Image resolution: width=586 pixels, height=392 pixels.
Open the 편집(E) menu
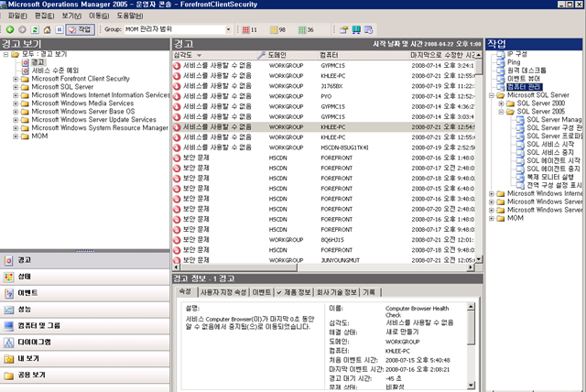(45, 16)
